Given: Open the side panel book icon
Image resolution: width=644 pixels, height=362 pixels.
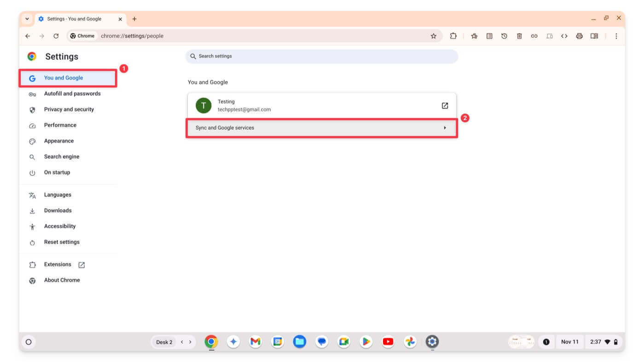Looking at the screenshot, I should [x=594, y=36].
